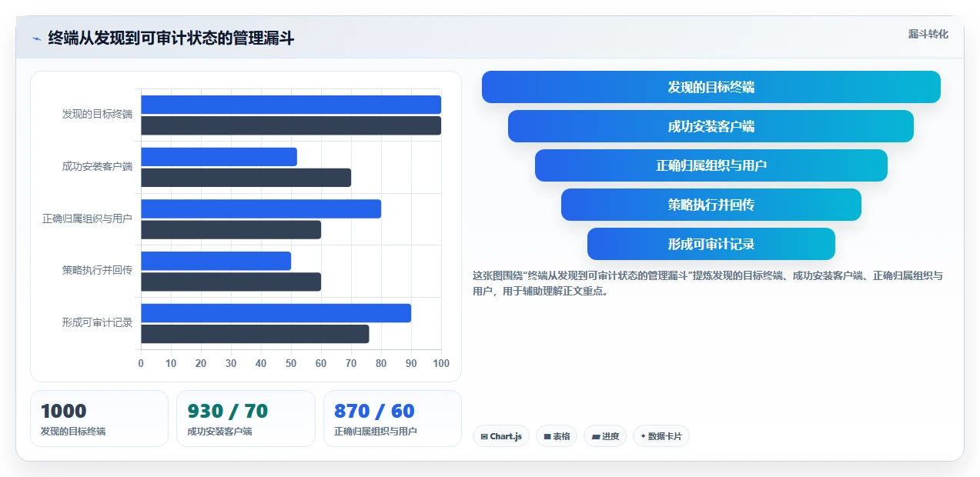The image size is (980, 477).
Task: Open the 870 / 60 stat card
Action: pyautogui.click(x=393, y=419)
